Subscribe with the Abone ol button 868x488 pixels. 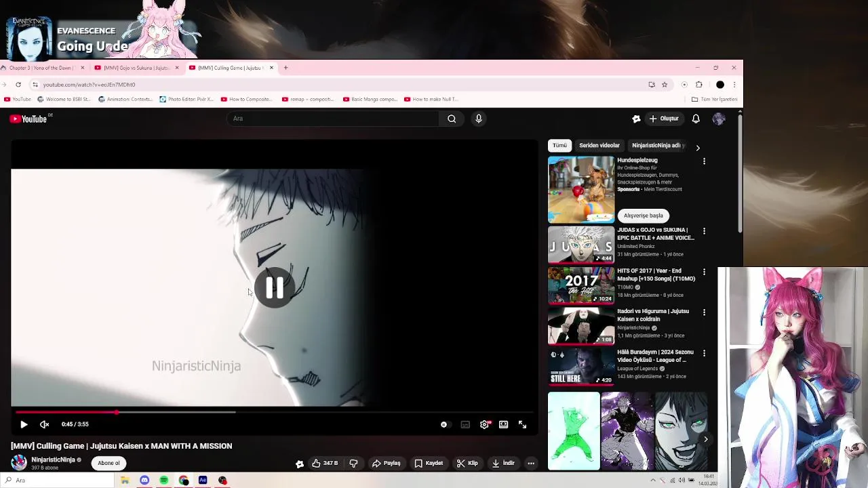pyautogui.click(x=108, y=464)
